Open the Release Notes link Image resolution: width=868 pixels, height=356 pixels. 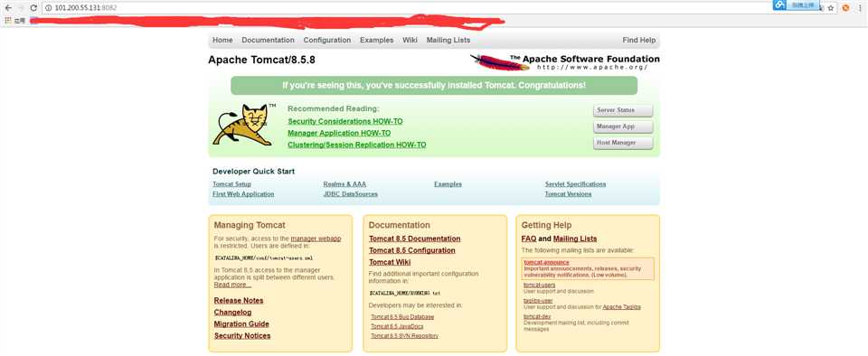point(239,301)
